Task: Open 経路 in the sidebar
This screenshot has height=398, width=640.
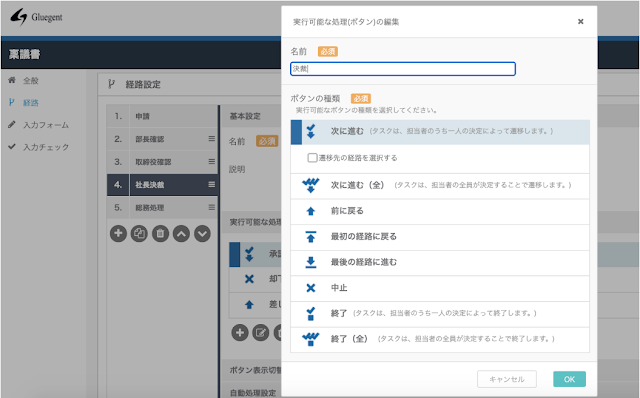Action: pyautogui.click(x=31, y=102)
